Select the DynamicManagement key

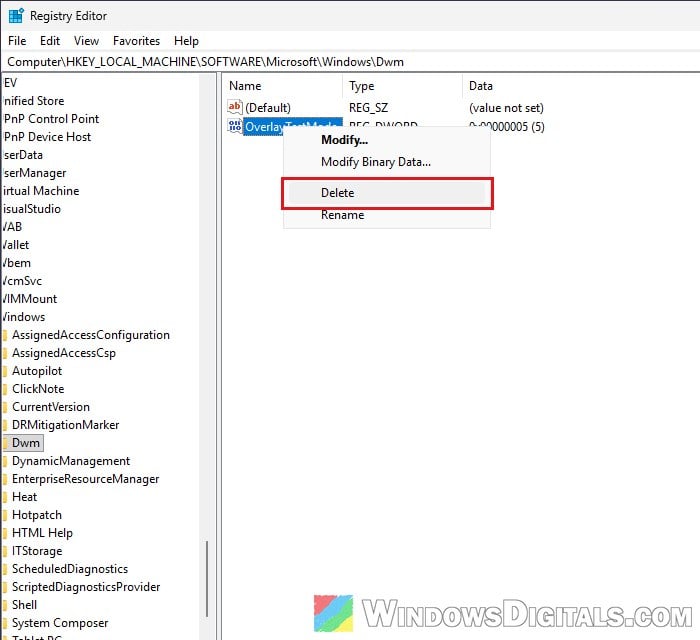[71, 461]
